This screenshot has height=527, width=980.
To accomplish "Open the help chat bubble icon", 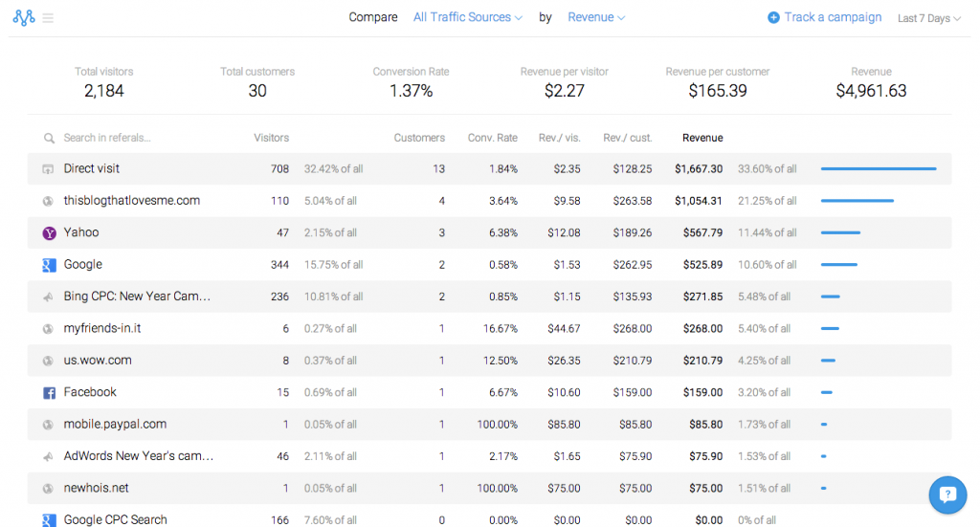I will tap(947, 494).
